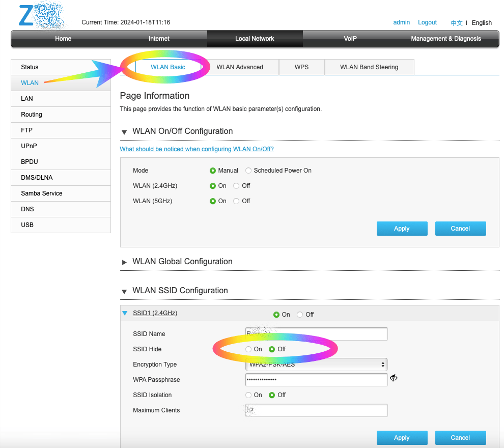The image size is (504, 448).
Task: Expand the WLAN Global Configuration section
Action: click(x=125, y=262)
